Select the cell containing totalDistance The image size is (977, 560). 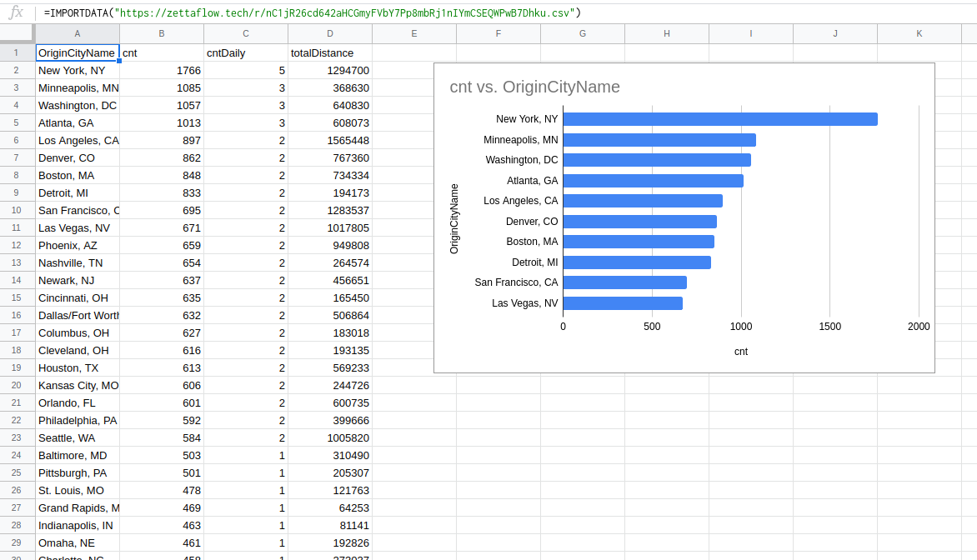330,52
